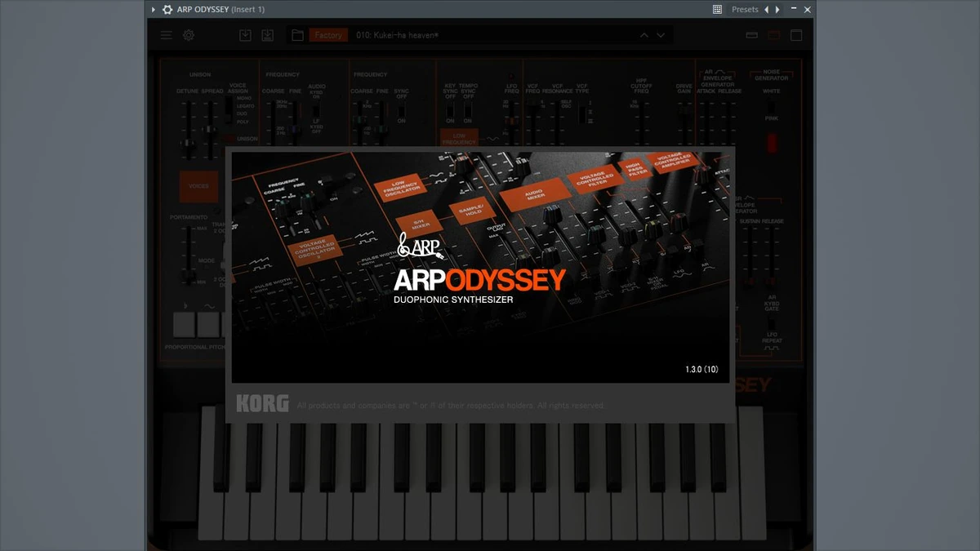The height and width of the screenshot is (551, 980).
Task: Switch to the large view size icon
Action: point(796,35)
